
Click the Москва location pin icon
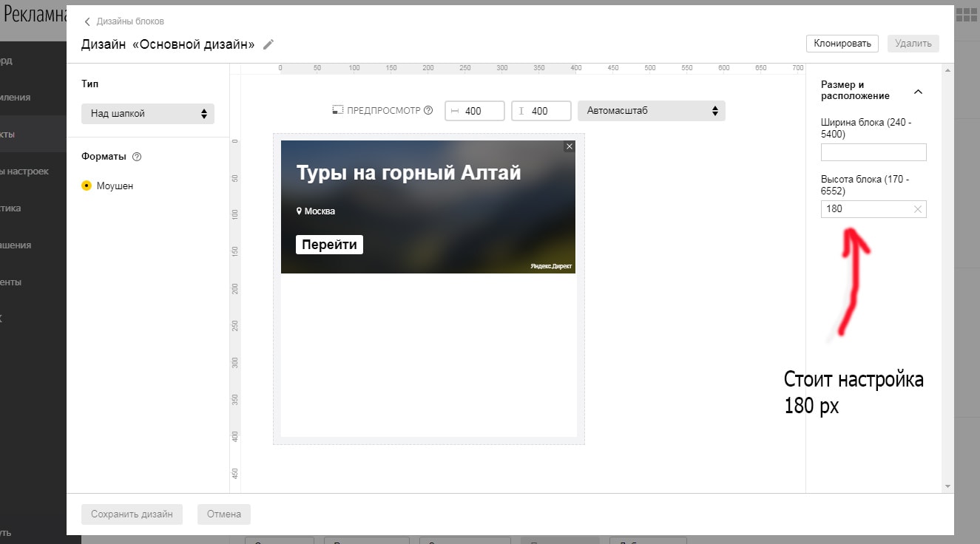299,211
